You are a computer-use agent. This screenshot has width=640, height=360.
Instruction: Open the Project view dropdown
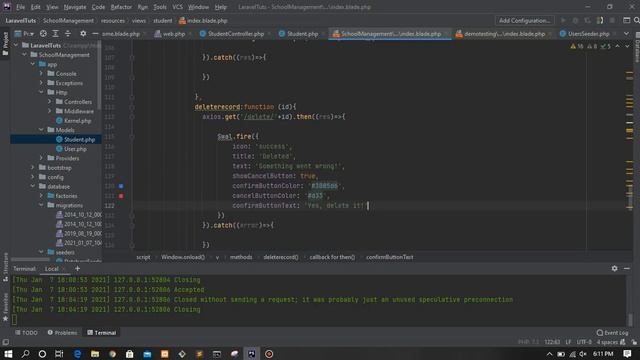pyautogui.click(x=24, y=34)
